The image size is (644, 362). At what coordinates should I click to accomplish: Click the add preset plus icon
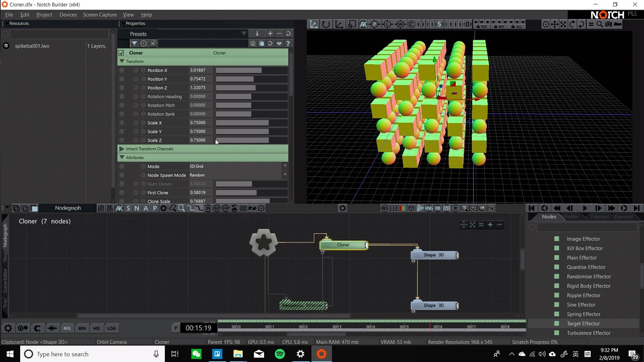coord(270,34)
